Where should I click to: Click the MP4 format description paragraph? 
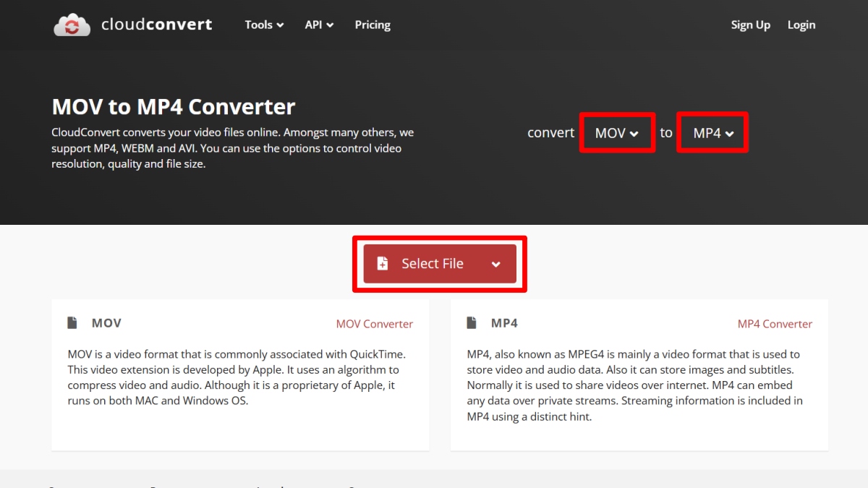click(x=635, y=385)
